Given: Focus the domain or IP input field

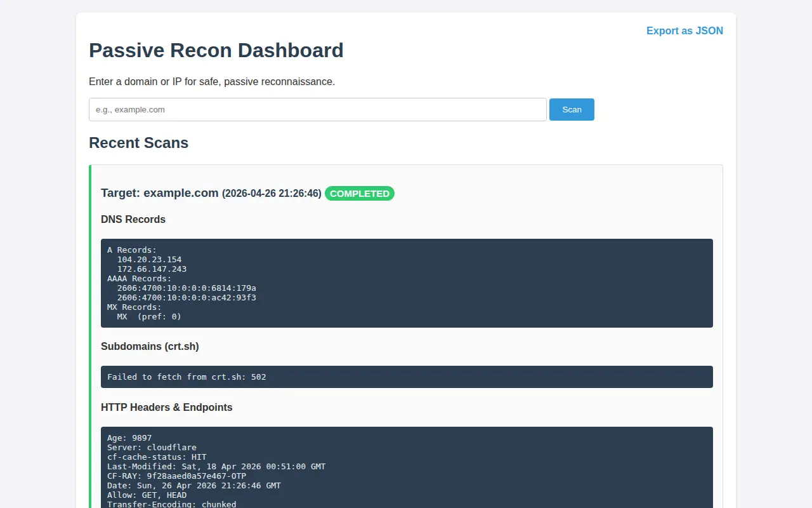Looking at the screenshot, I should click(318, 109).
